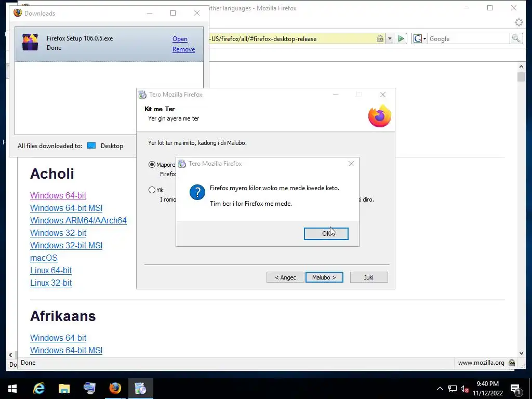Open the Afrikaans Windows 64-bit link
The width and height of the screenshot is (532, 399).
58,338
